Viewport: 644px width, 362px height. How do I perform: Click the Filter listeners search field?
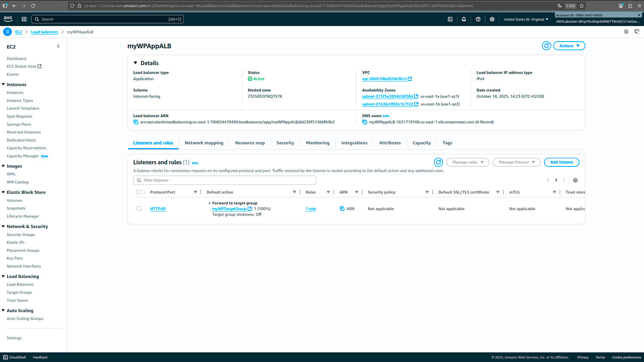(228, 181)
